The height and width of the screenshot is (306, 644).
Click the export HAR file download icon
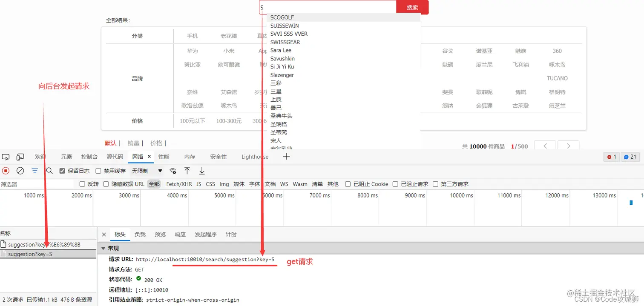click(201, 171)
